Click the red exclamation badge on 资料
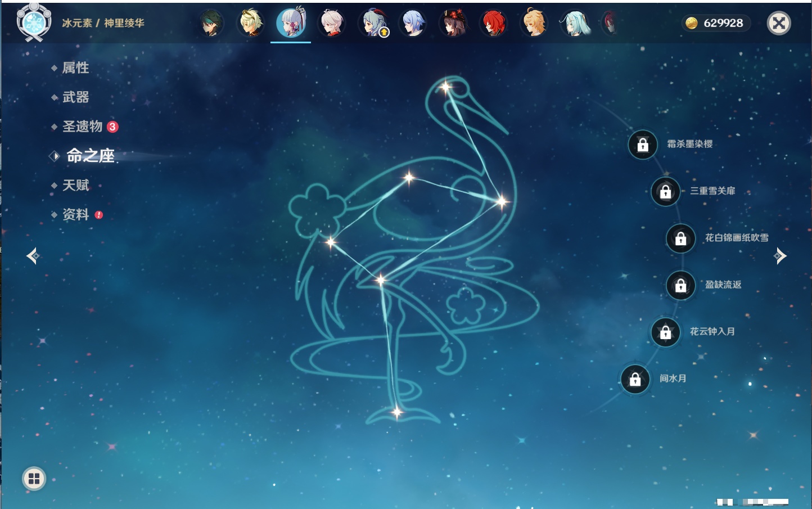This screenshot has height=509, width=812. coord(99,215)
